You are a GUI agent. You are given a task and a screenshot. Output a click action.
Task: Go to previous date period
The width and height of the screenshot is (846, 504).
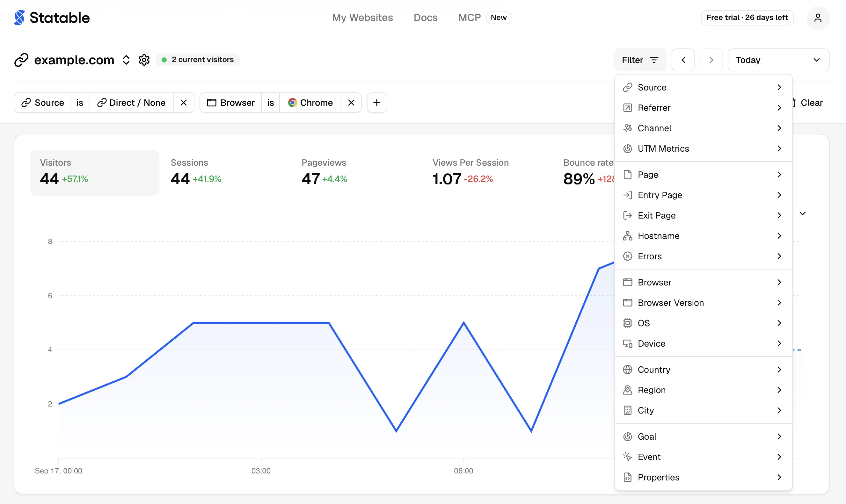click(x=683, y=60)
